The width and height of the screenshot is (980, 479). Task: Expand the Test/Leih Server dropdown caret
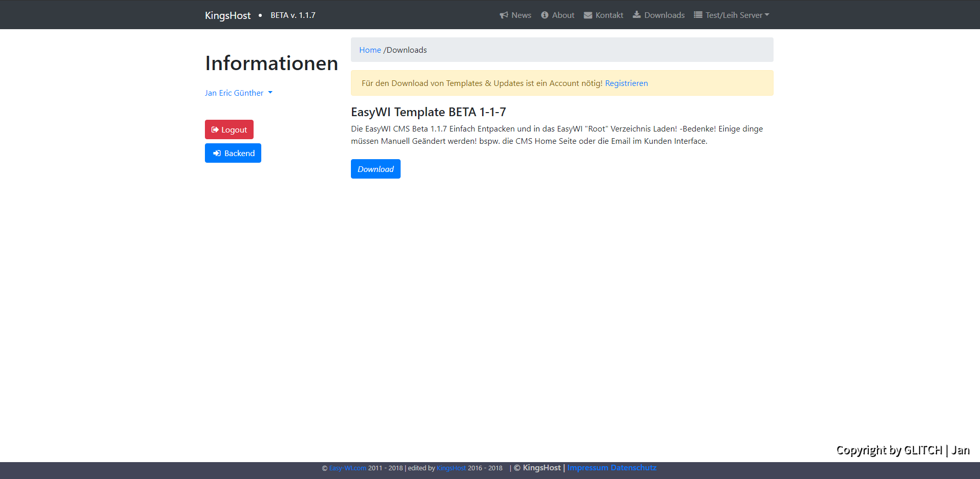(767, 15)
